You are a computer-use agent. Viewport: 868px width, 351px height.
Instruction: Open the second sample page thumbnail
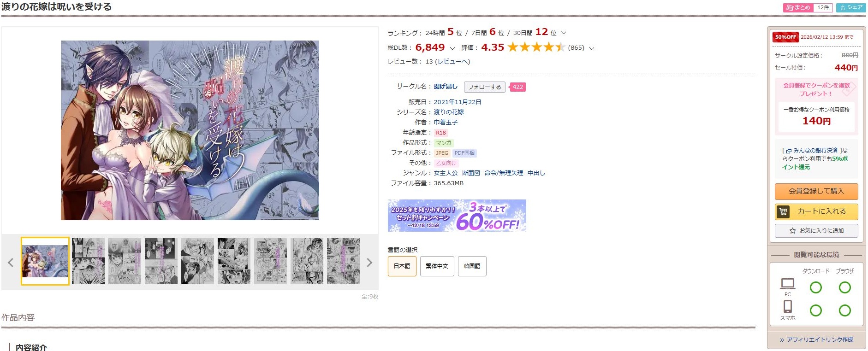point(88,261)
